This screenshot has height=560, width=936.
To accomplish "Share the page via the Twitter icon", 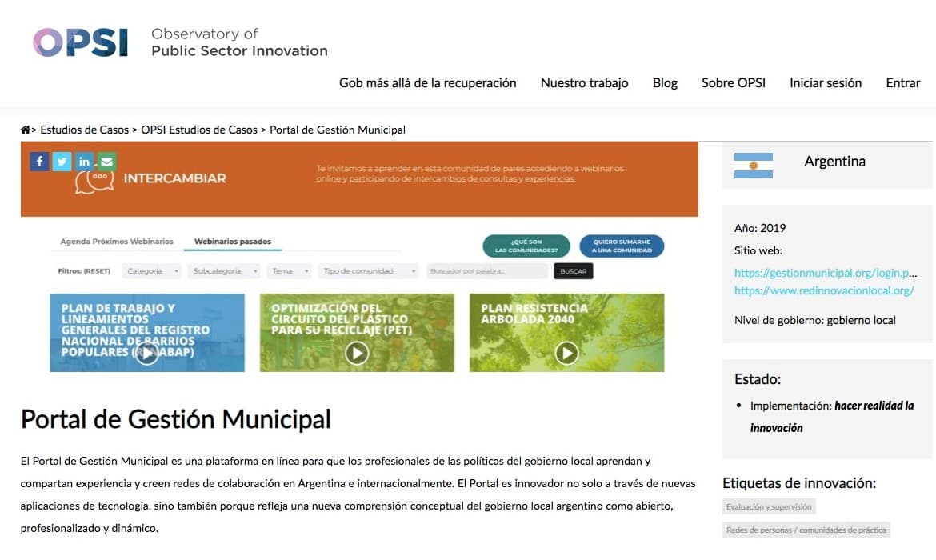I will pyautogui.click(x=62, y=161).
